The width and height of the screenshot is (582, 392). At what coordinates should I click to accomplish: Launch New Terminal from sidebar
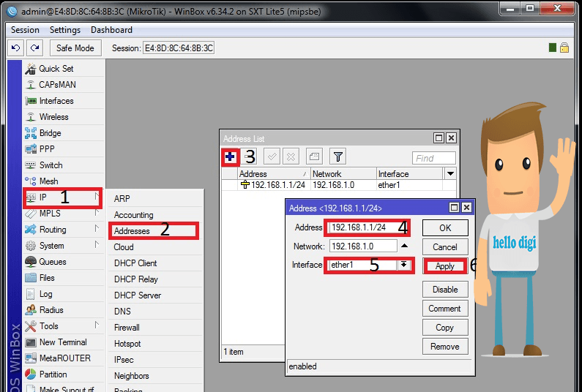tap(64, 342)
